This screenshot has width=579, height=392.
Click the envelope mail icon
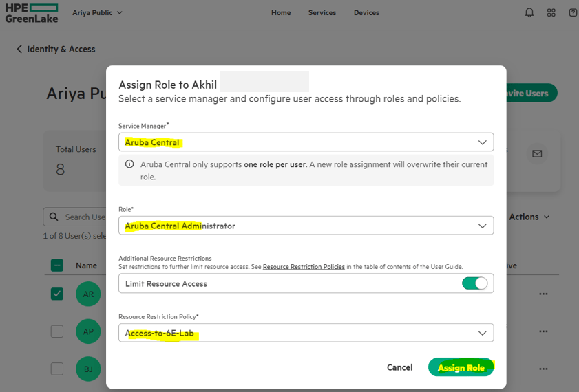point(537,154)
